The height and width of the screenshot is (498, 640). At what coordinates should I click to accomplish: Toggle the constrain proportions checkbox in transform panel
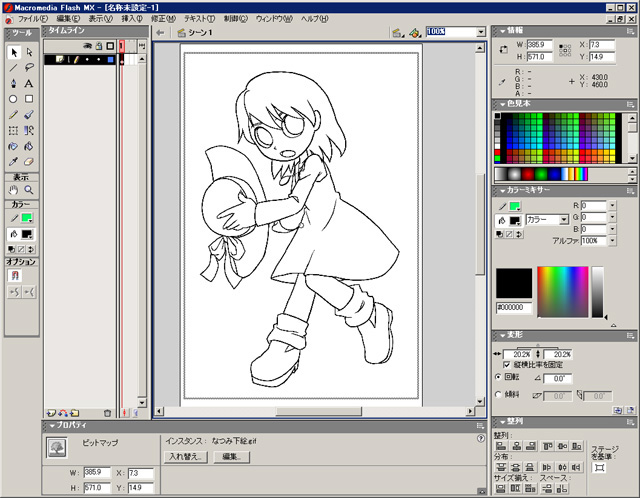coord(507,365)
